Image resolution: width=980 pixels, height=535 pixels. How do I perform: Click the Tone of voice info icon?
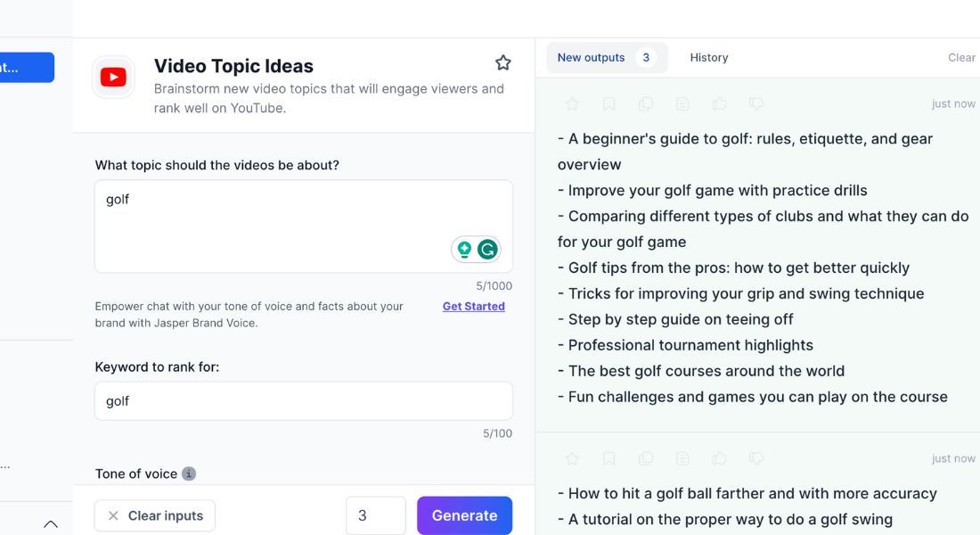point(189,473)
